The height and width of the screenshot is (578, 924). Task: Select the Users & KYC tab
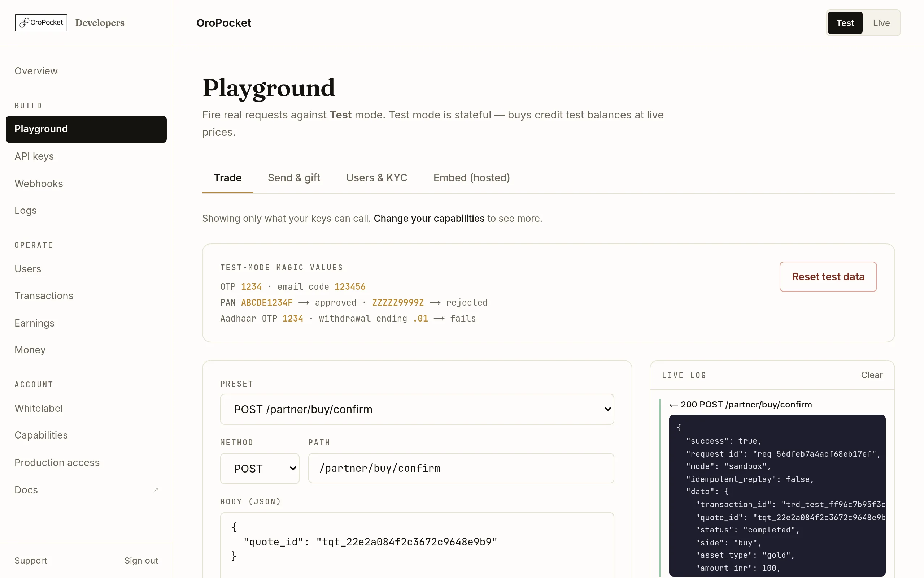[376, 178]
